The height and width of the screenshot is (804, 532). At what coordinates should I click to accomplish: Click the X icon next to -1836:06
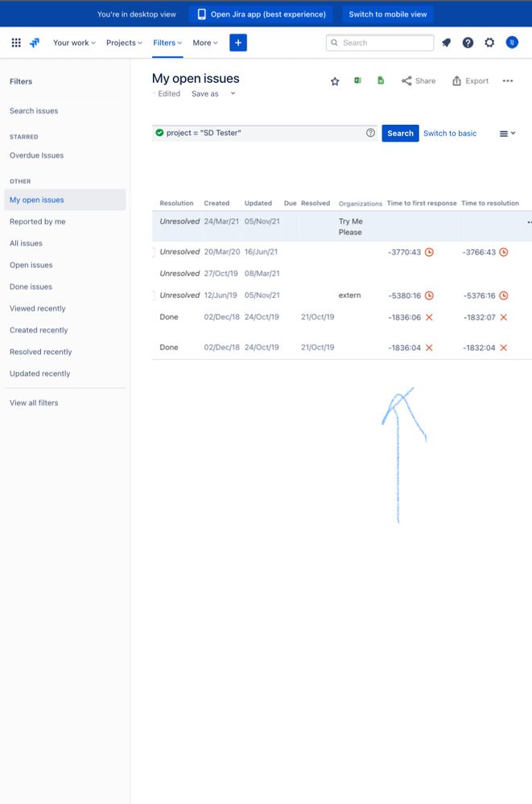tap(430, 317)
